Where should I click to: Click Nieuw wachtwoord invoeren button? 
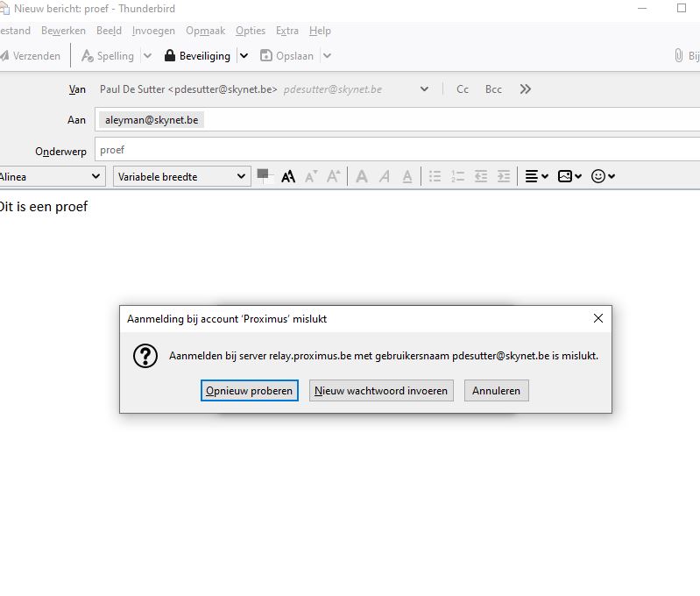pyautogui.click(x=381, y=391)
